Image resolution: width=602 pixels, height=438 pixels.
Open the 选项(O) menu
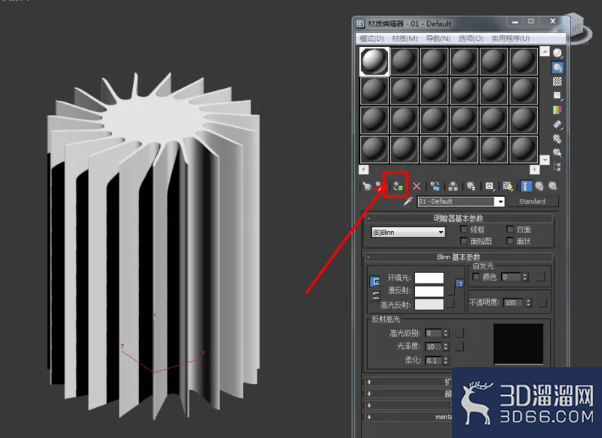click(x=471, y=39)
